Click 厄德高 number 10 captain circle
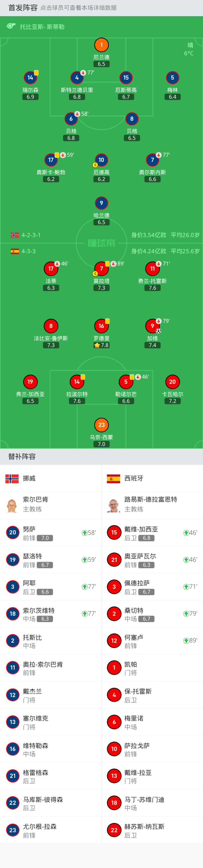 101,160
